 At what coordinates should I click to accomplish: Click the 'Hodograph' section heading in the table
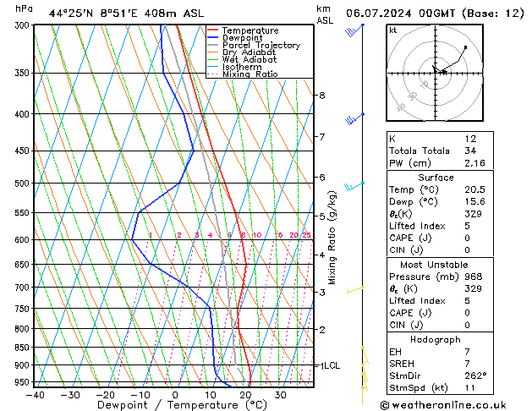pyautogui.click(x=436, y=340)
